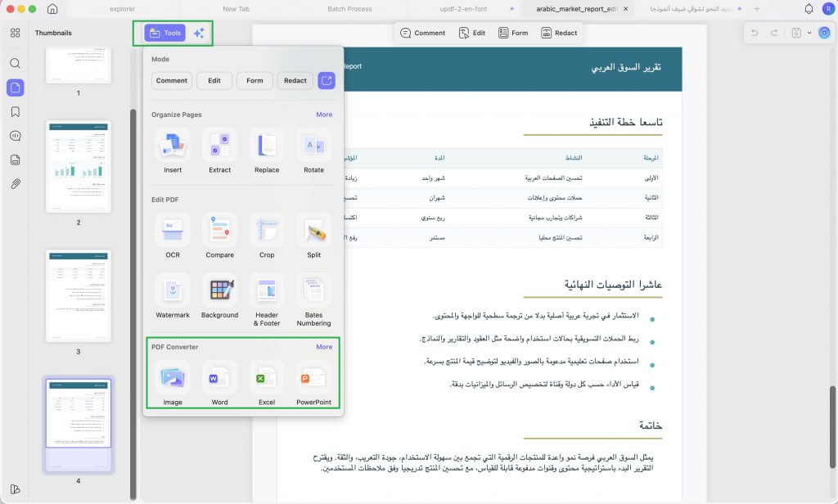838x504 pixels.
Task: Select Redact mode in the Tools panel
Action: pos(295,81)
